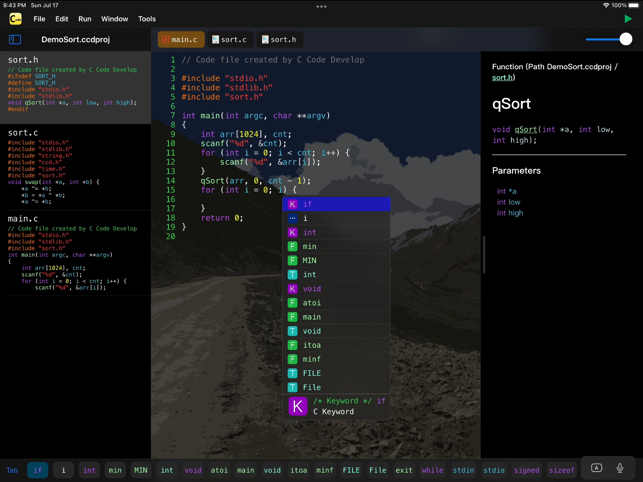This screenshot has width=643, height=482.
Task: Run the program with the green play icon
Action: (x=627, y=18)
